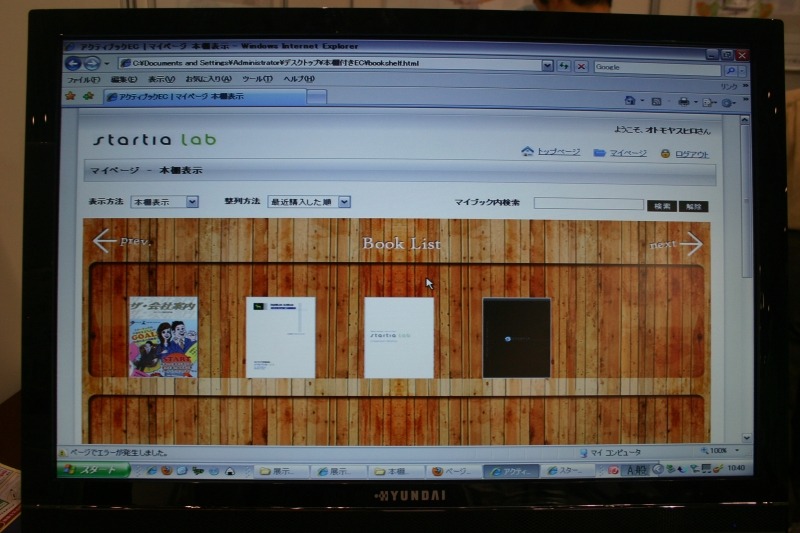Open the トップページ link
This screenshot has height=533, width=800.
pyautogui.click(x=559, y=151)
